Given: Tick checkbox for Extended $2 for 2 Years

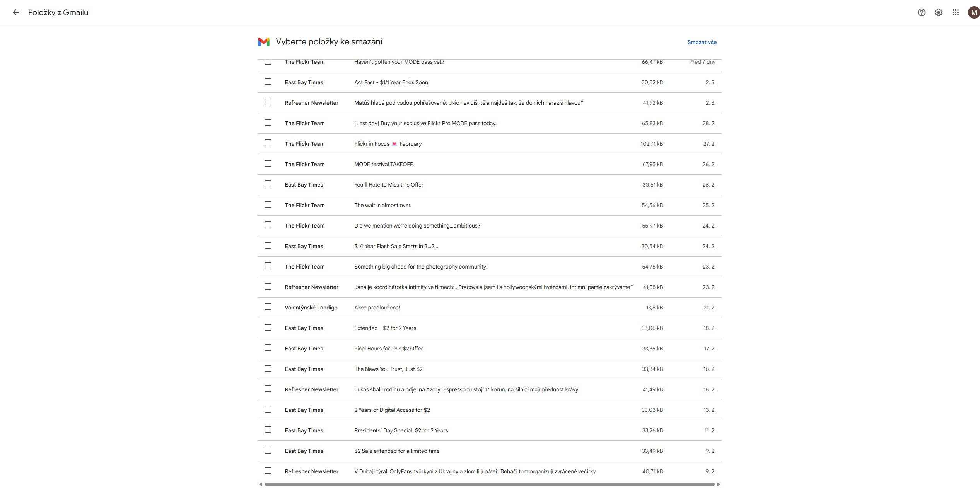Looking at the screenshot, I should coord(268,328).
